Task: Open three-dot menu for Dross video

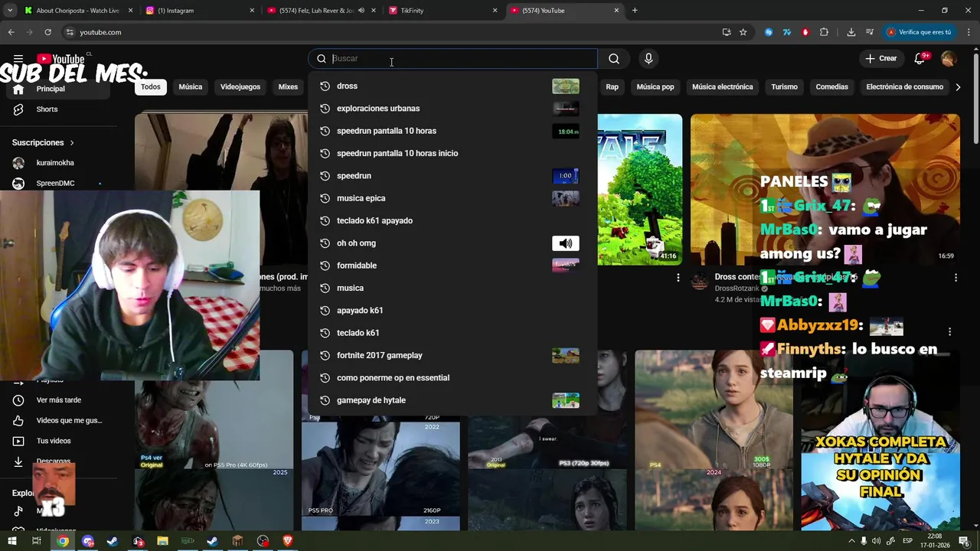Action: click(955, 277)
